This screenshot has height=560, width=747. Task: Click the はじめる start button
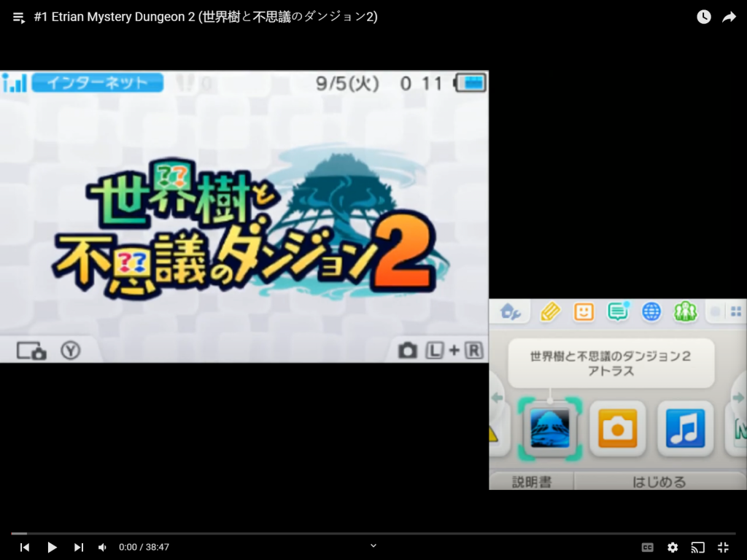[659, 481]
